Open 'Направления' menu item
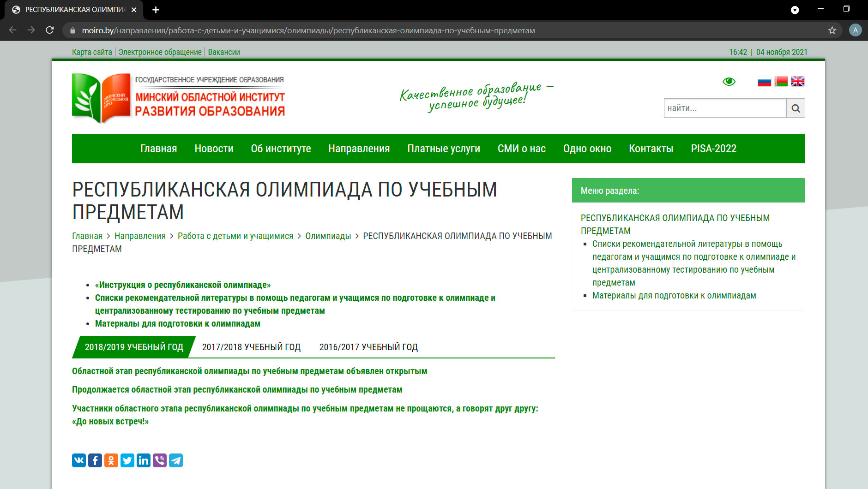The image size is (868, 489). [359, 149]
